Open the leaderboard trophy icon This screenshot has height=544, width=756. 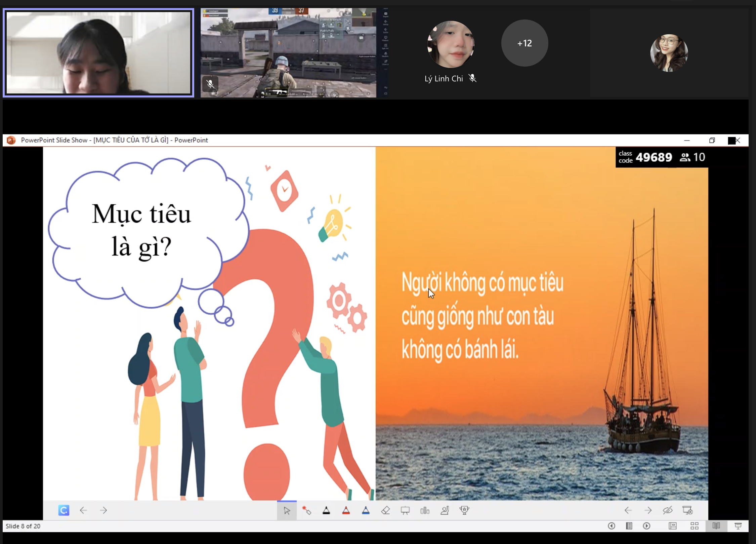464,510
